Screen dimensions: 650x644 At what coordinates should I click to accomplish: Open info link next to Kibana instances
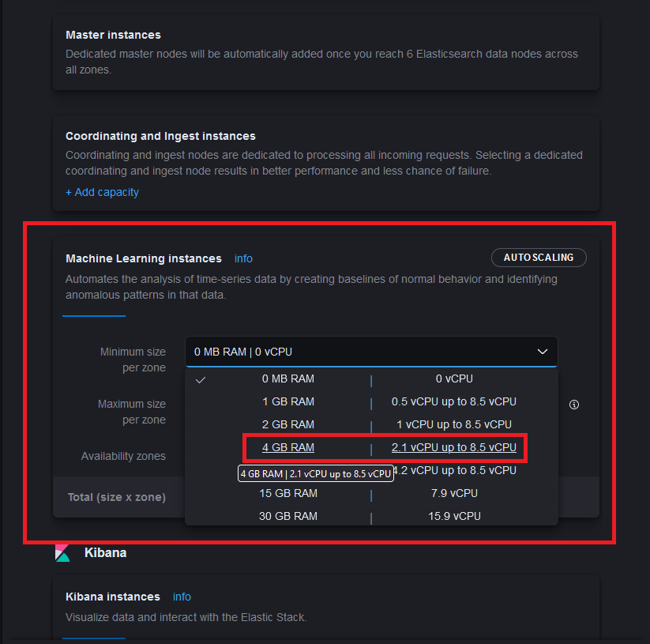[x=182, y=597]
